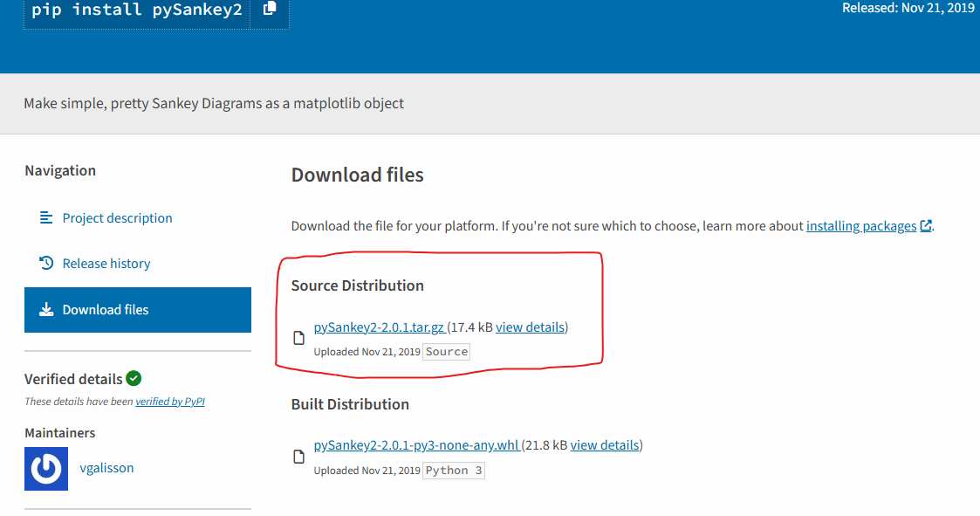The height and width of the screenshot is (516, 980).
Task: View details of the tar.gz source file
Action: pyautogui.click(x=530, y=327)
